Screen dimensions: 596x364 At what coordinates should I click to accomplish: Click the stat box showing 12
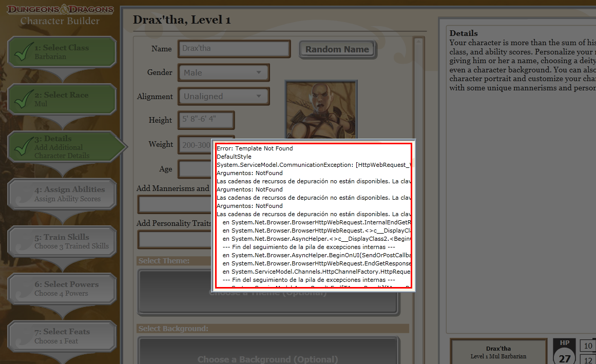(x=588, y=359)
